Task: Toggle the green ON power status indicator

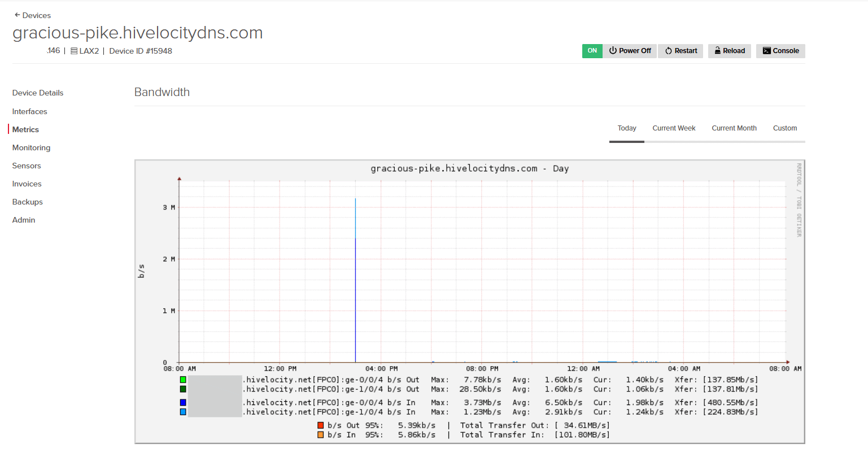Action: point(592,51)
